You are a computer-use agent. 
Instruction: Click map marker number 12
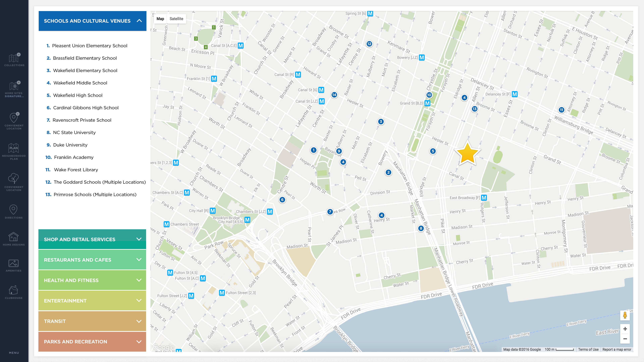point(369,44)
